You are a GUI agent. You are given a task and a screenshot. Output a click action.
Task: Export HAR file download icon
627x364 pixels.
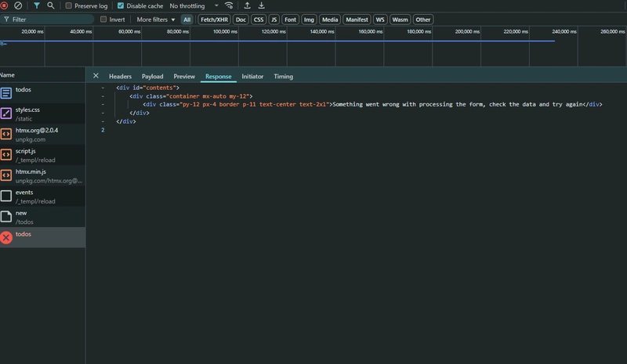[x=261, y=5]
